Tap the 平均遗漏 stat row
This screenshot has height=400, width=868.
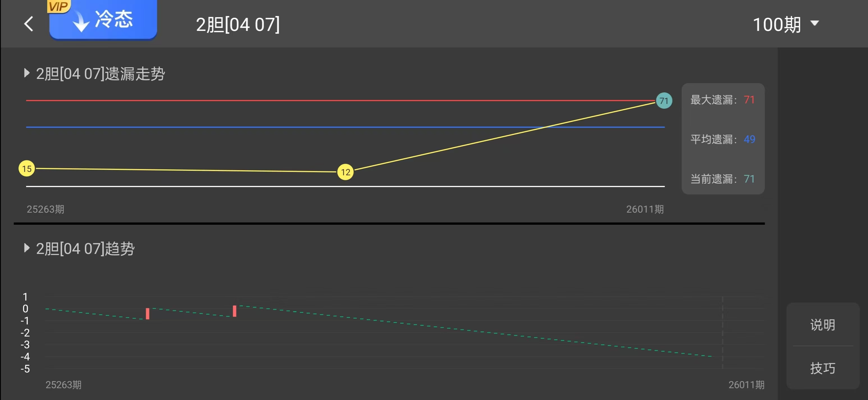click(723, 139)
